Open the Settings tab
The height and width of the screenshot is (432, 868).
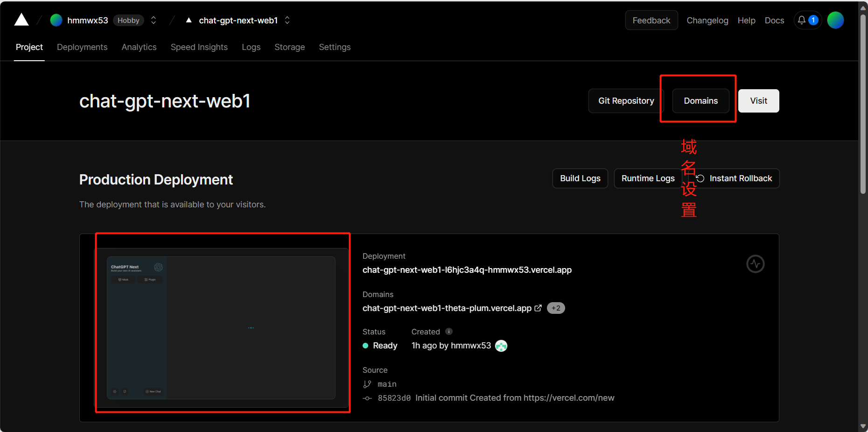tap(335, 47)
